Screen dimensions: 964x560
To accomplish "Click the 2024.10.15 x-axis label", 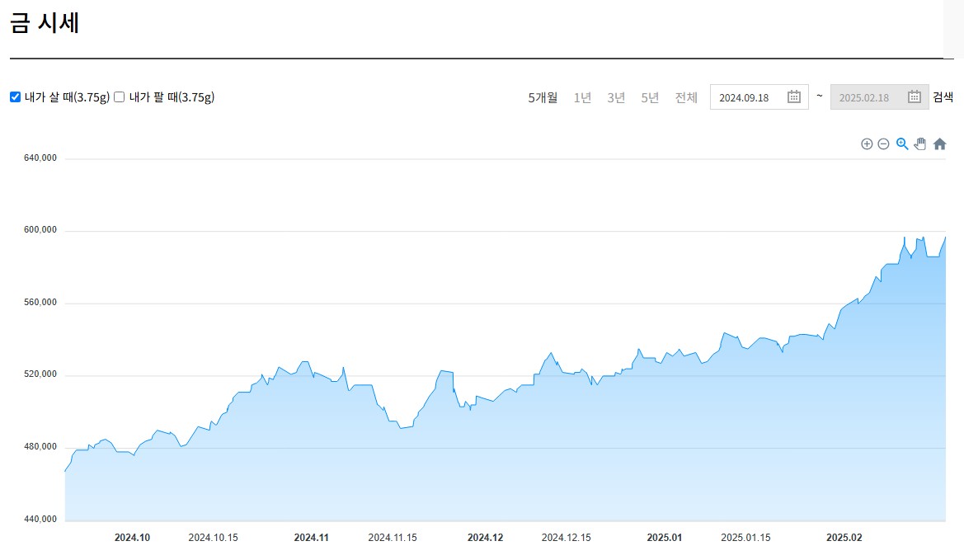I will pyautogui.click(x=213, y=538).
